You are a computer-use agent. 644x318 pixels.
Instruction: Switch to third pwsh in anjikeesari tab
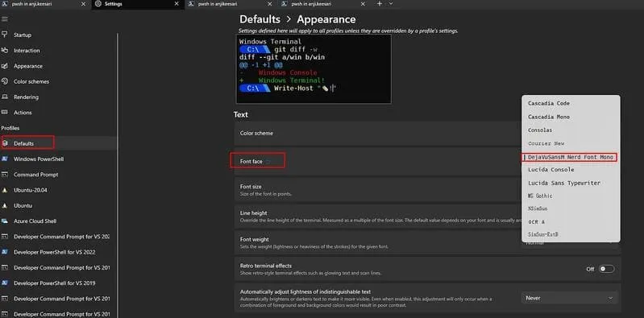231,4
